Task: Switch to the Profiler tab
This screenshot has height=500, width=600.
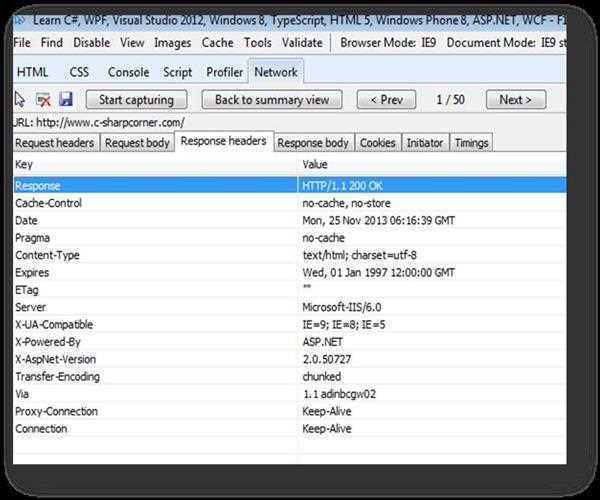Action: click(x=224, y=72)
